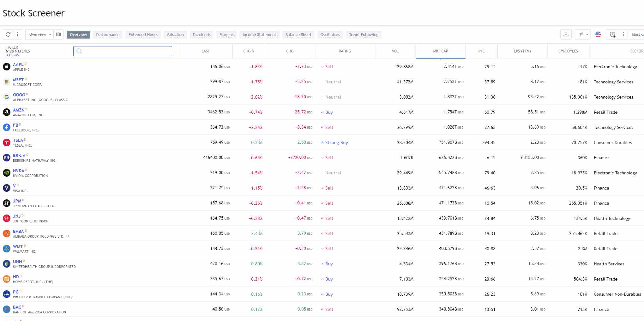Click the US flag market selector
The height and width of the screenshot is (321, 644).
[x=598, y=34]
